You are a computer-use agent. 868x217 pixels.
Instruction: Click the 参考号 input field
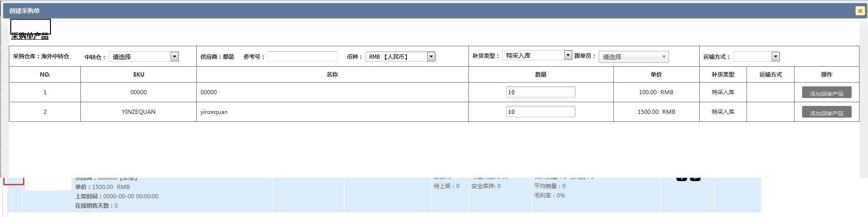pos(302,56)
